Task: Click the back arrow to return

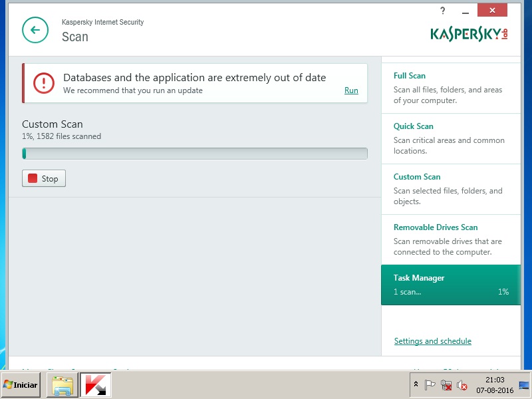Action: [35, 30]
